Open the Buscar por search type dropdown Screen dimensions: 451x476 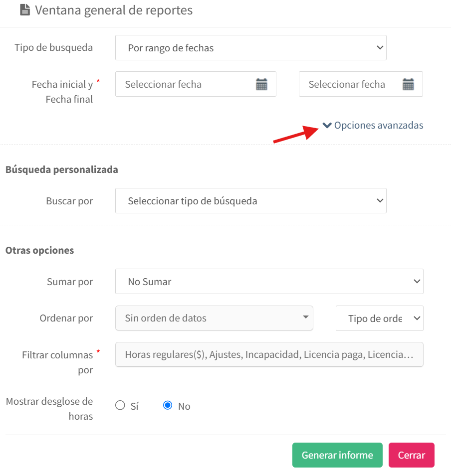tap(251, 201)
